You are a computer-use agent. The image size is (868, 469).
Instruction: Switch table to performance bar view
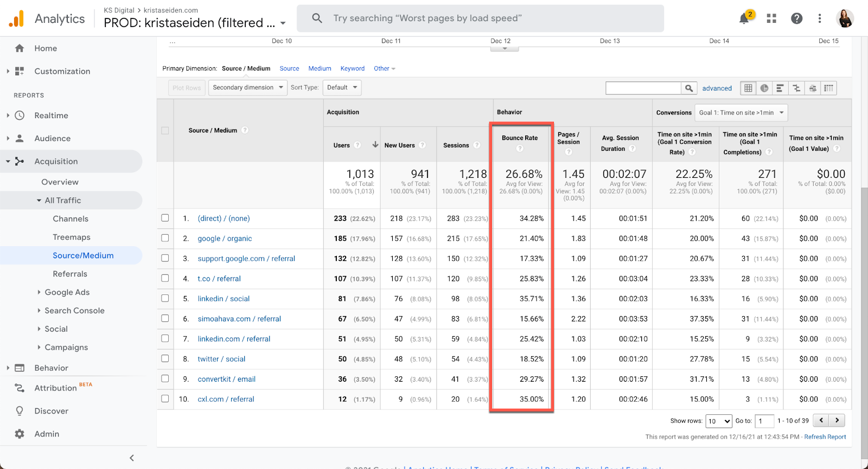pos(780,88)
